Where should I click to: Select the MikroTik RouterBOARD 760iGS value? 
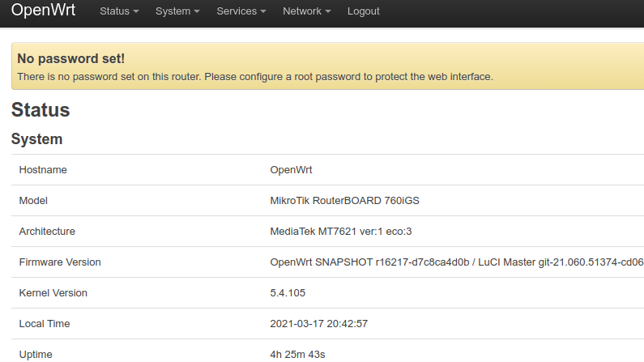coord(344,201)
